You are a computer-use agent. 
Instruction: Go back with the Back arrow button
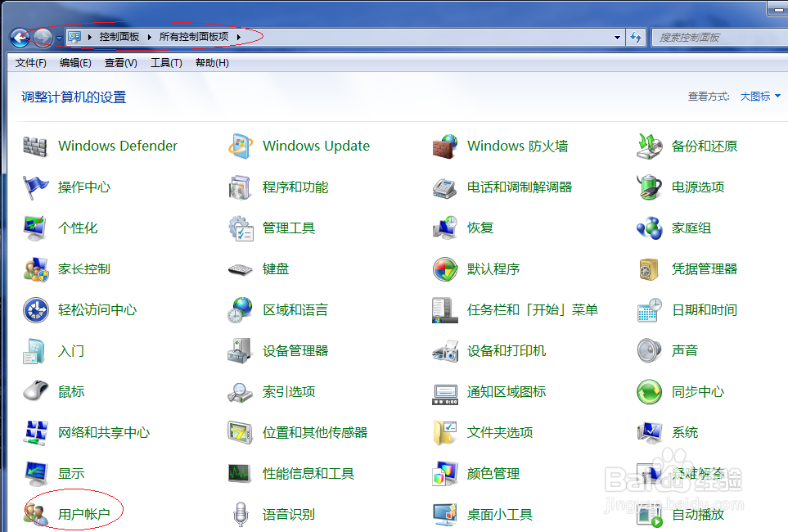[20, 37]
